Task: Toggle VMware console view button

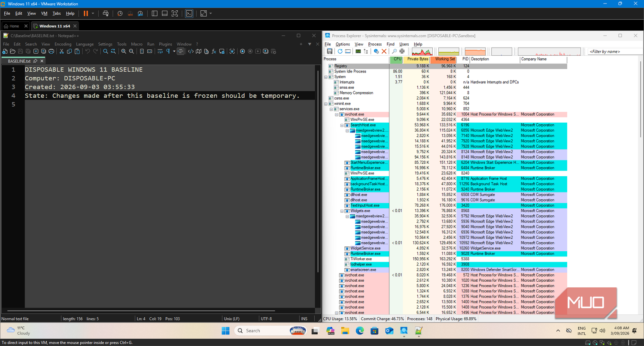Action: (189, 13)
